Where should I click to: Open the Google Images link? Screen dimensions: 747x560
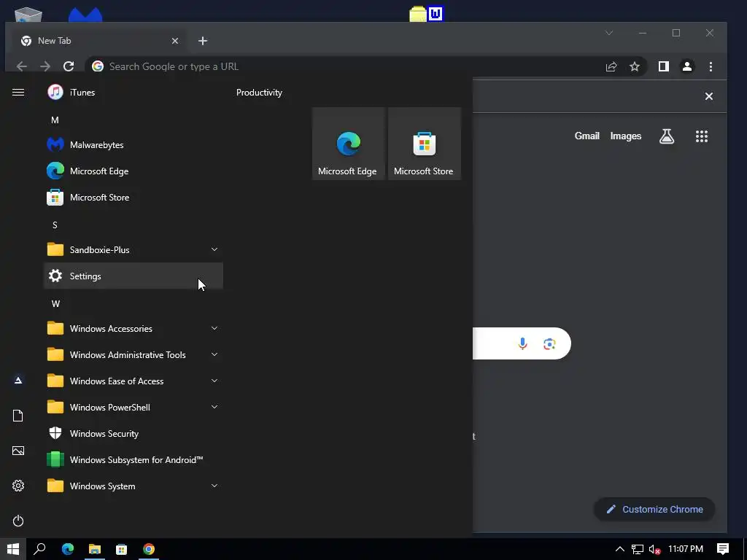pyautogui.click(x=625, y=136)
